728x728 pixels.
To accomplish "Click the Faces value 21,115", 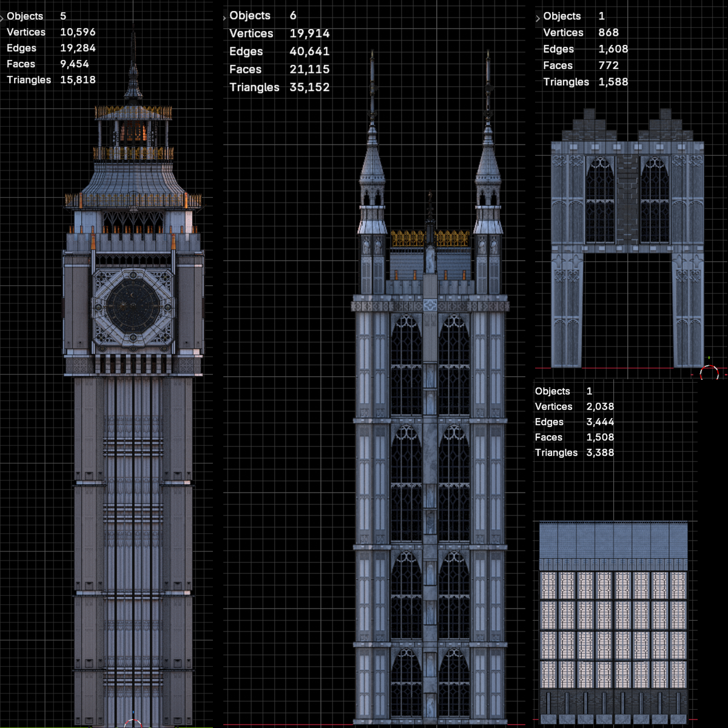I will click(x=309, y=69).
